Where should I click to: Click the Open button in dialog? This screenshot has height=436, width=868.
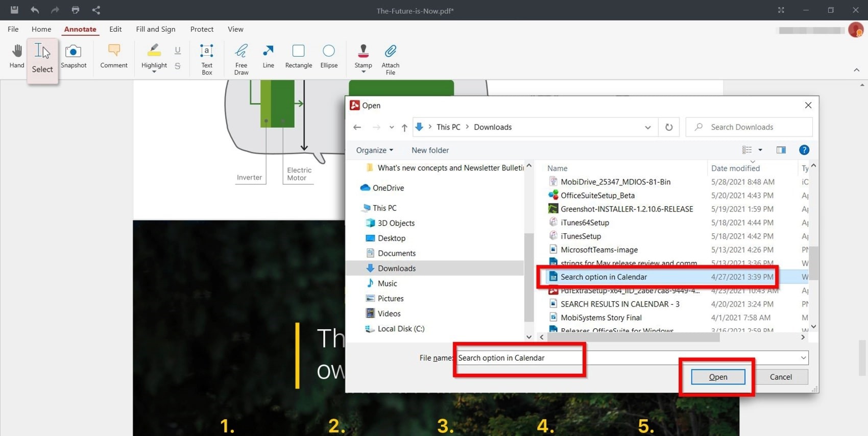(x=717, y=377)
